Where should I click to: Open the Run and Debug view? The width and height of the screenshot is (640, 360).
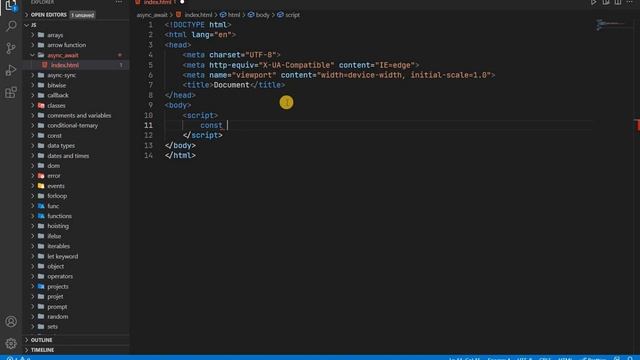(11, 70)
